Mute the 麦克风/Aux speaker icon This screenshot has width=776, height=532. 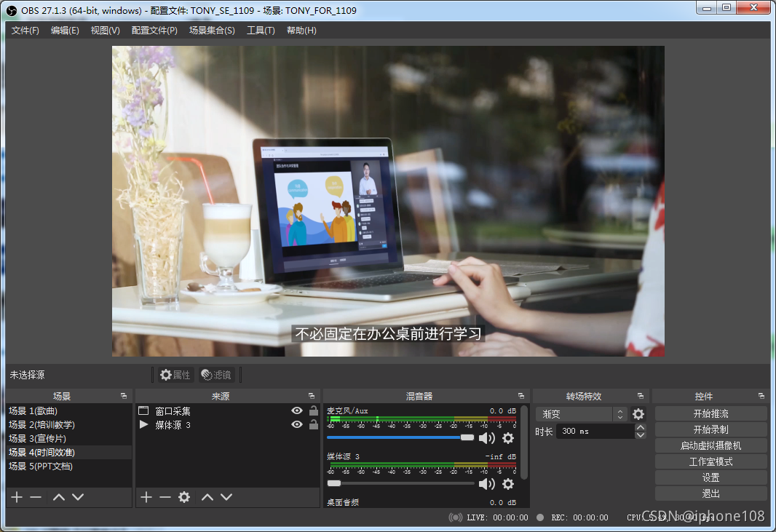(487, 438)
